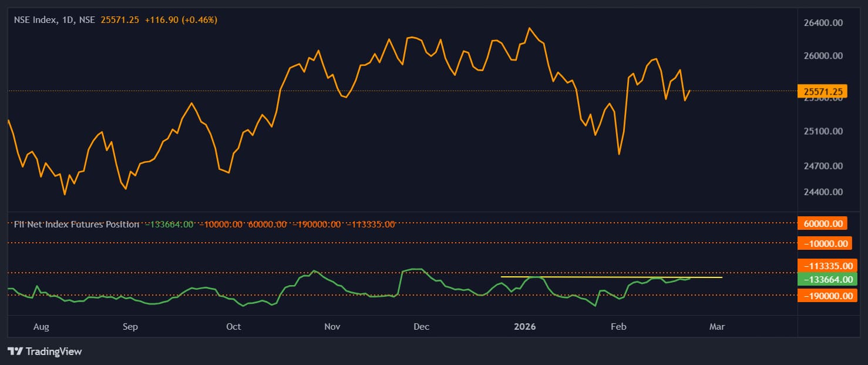Click the Feb label on time axis
The width and height of the screenshot is (868, 365).
(618, 327)
